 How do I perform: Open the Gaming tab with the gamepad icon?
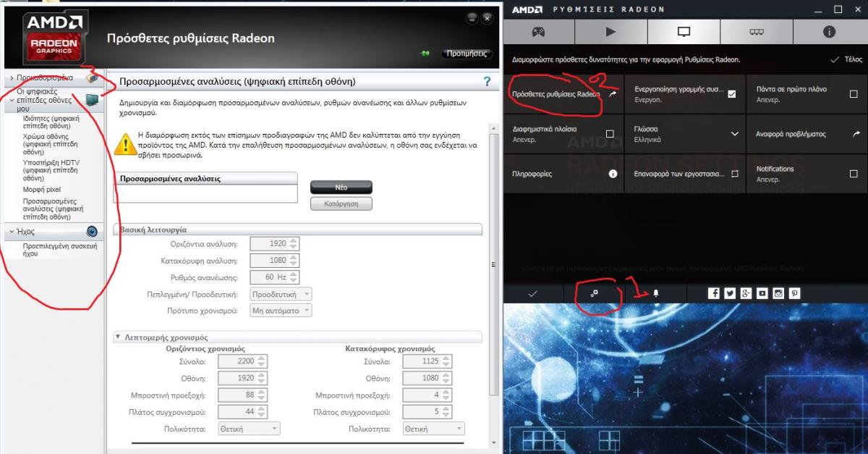[539, 32]
